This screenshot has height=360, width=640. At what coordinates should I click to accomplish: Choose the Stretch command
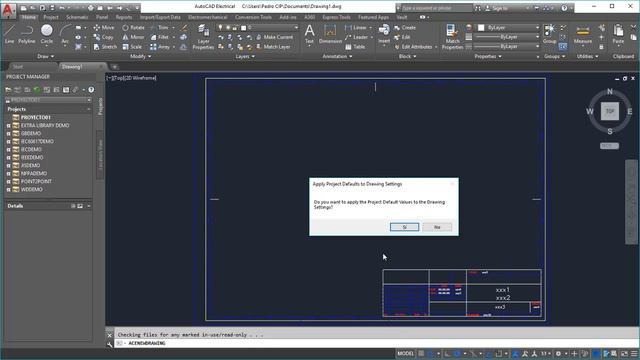coord(105,47)
